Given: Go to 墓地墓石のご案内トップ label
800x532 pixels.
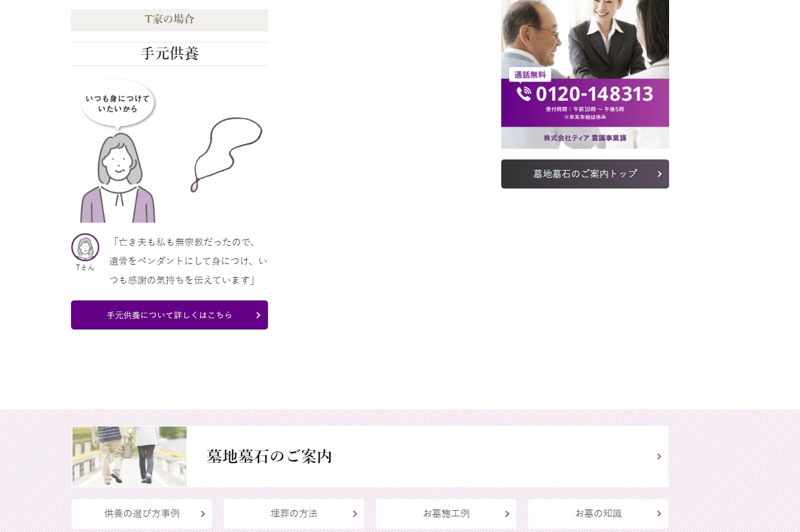Looking at the screenshot, I should click(x=585, y=174).
